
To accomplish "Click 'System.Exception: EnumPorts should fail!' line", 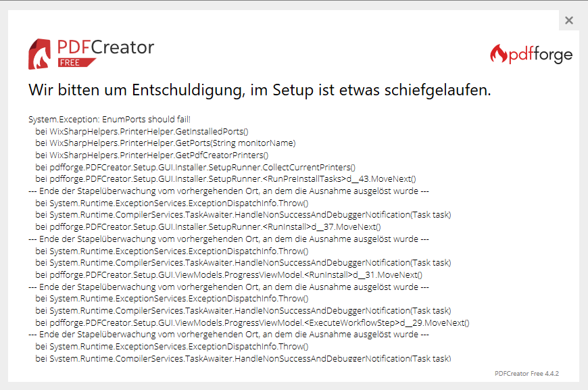I will point(109,119).
